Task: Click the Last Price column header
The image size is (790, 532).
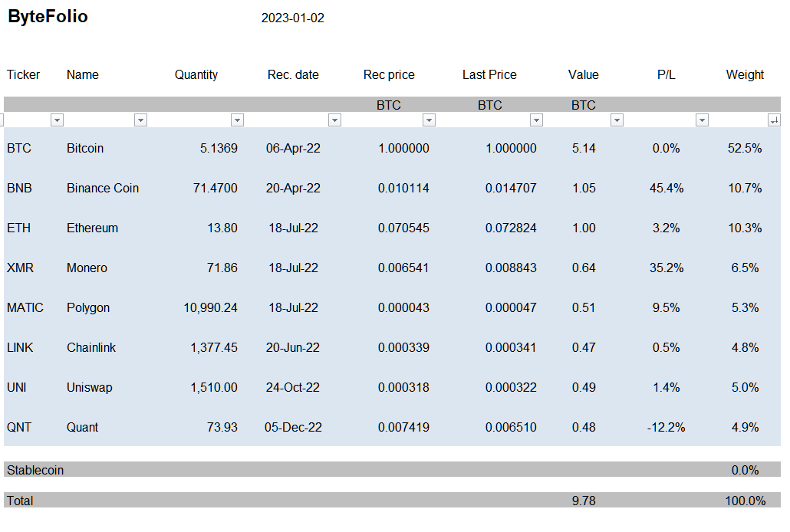Action: pyautogui.click(x=489, y=74)
